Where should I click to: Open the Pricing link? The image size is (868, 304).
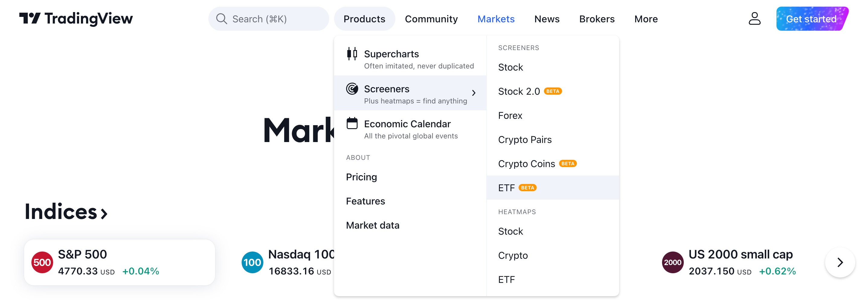pyautogui.click(x=361, y=177)
